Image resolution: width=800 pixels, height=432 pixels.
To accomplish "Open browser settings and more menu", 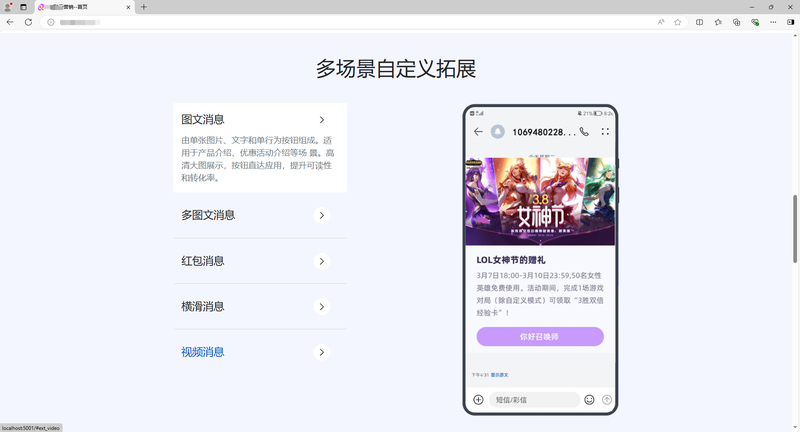I will click(x=773, y=22).
